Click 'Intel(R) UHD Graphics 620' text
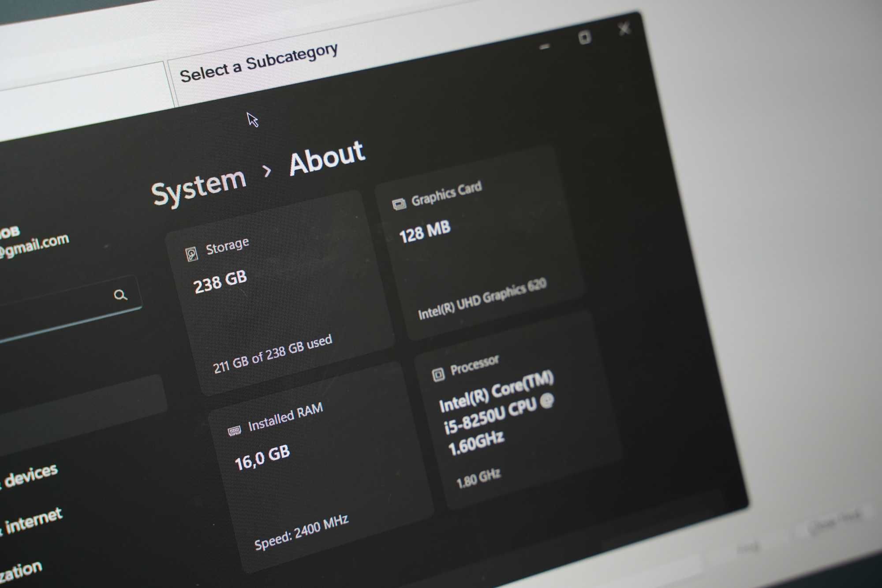The width and height of the screenshot is (882, 588). [482, 299]
